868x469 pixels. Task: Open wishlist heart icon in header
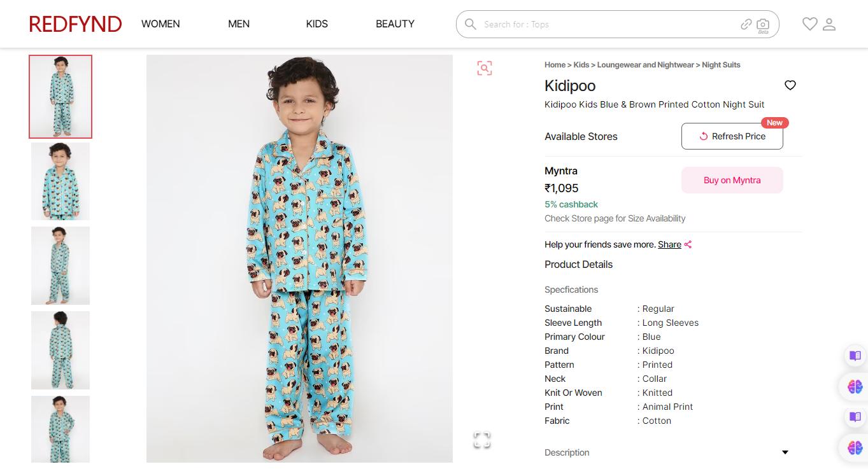809,24
